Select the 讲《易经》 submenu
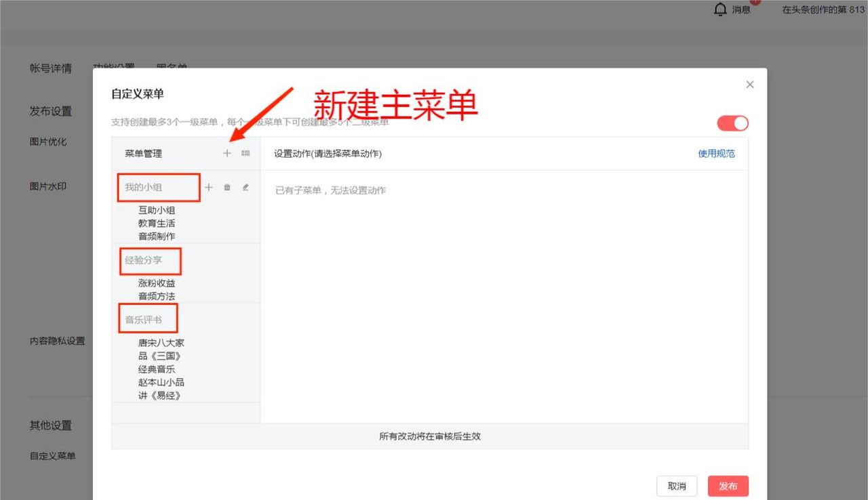Image resolution: width=868 pixels, height=500 pixels. (161, 396)
